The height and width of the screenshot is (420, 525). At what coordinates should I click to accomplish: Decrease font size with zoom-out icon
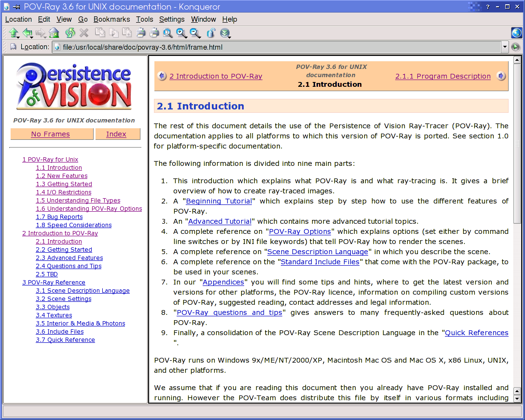tap(195, 33)
